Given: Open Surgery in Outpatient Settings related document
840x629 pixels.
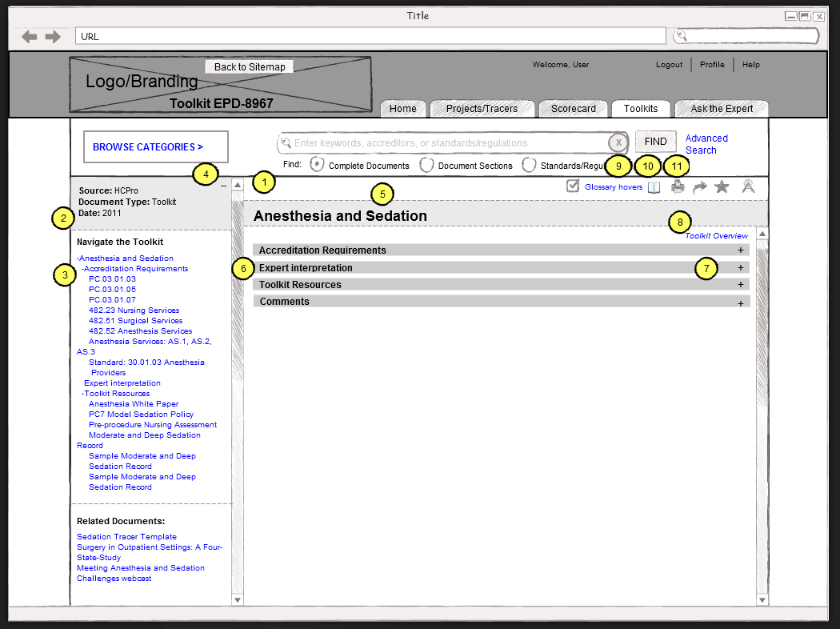Looking at the screenshot, I should (150, 552).
